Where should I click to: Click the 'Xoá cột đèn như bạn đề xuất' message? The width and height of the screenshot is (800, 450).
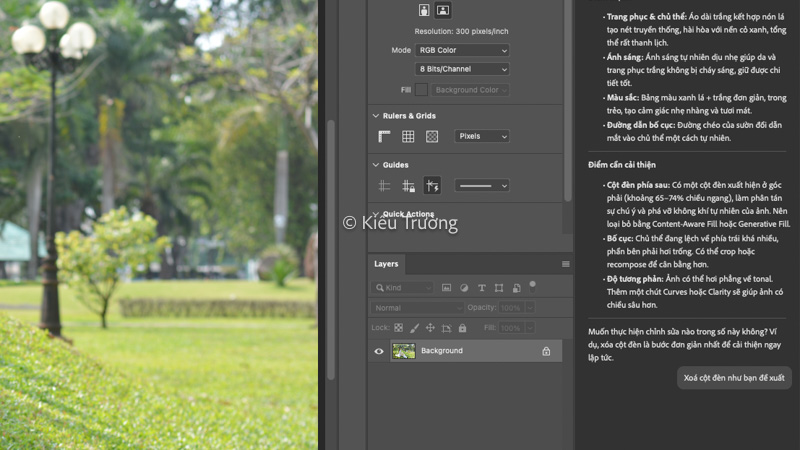click(x=734, y=378)
